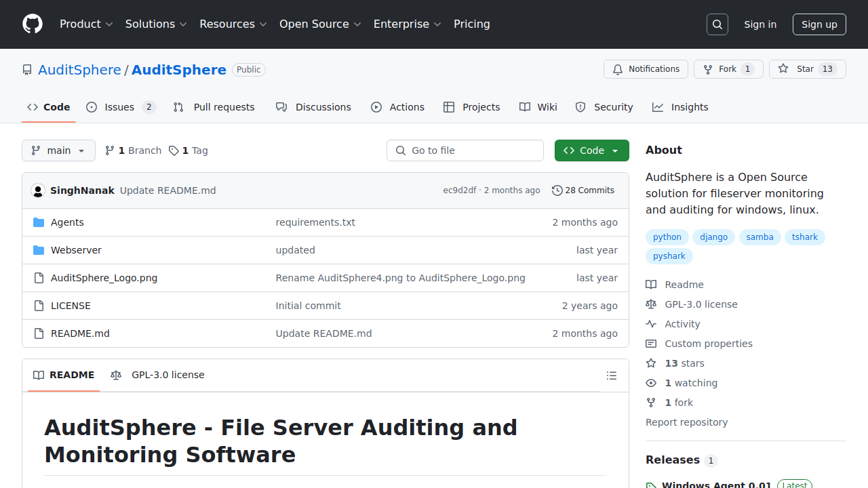Switch to the Pull requests tab
This screenshot has height=488, width=868.
coord(214,107)
